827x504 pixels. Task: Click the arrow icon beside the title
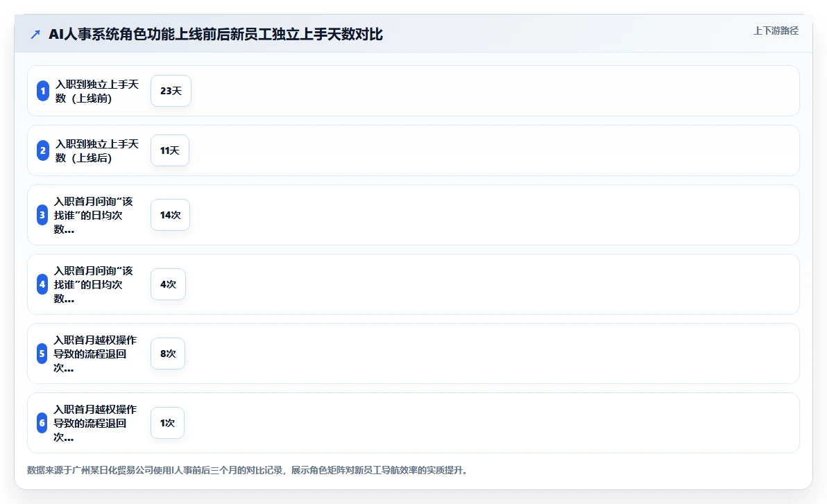tap(35, 35)
